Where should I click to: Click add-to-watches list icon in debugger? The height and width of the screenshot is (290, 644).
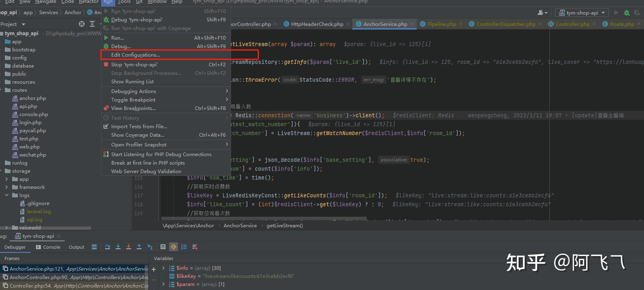point(195,247)
